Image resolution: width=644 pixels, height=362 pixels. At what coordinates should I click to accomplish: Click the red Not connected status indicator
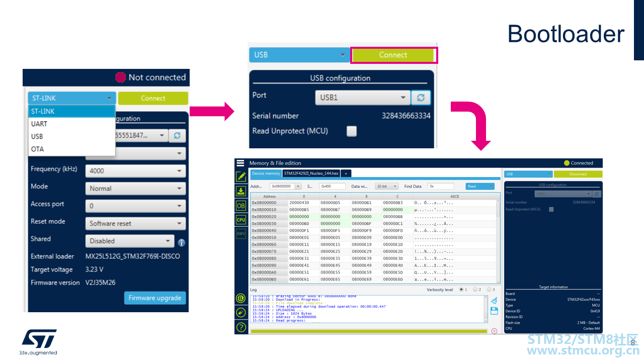click(x=120, y=77)
